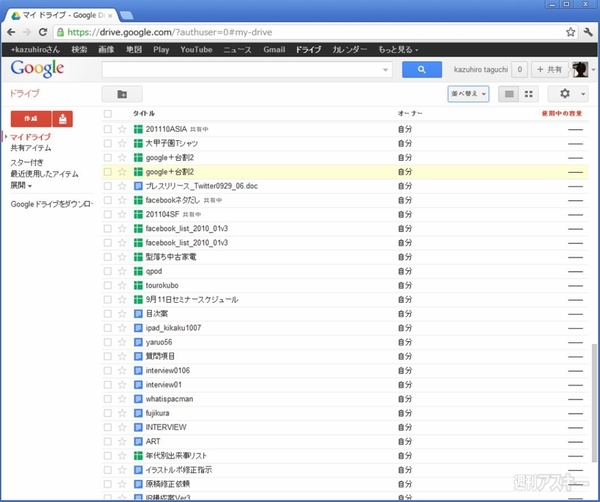The image size is (600, 502).
Task: Star the qpod spreadsheet
Action: (x=122, y=271)
